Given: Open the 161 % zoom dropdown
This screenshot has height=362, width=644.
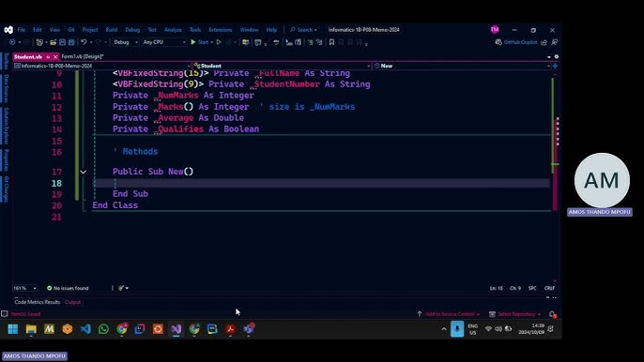Looking at the screenshot, I should coord(24,288).
